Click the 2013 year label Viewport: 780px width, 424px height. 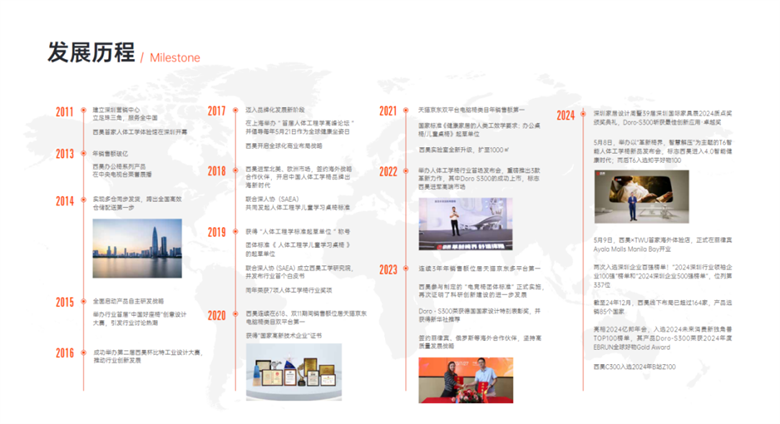(x=65, y=154)
